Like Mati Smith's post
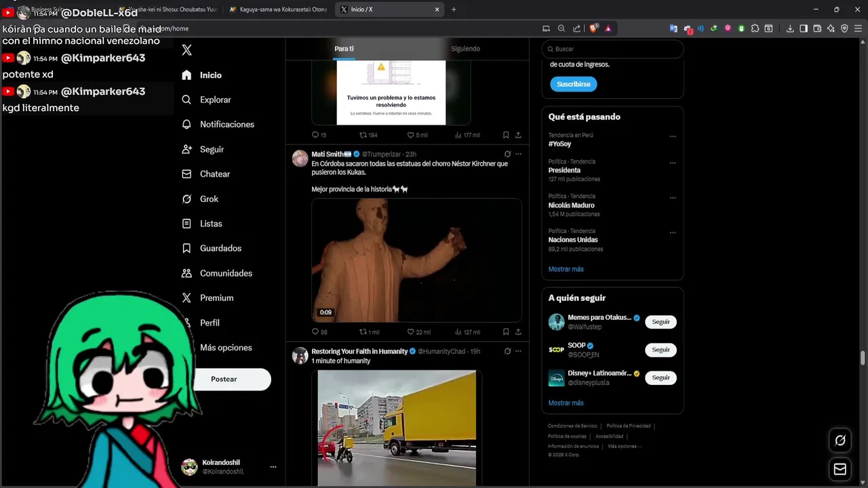The width and height of the screenshot is (868, 488). [410, 332]
